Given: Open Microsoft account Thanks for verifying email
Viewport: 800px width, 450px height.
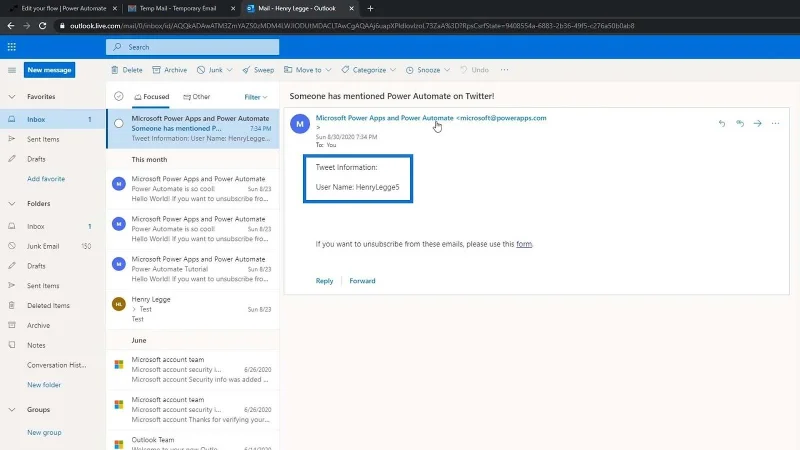Looking at the screenshot, I should pos(193,410).
